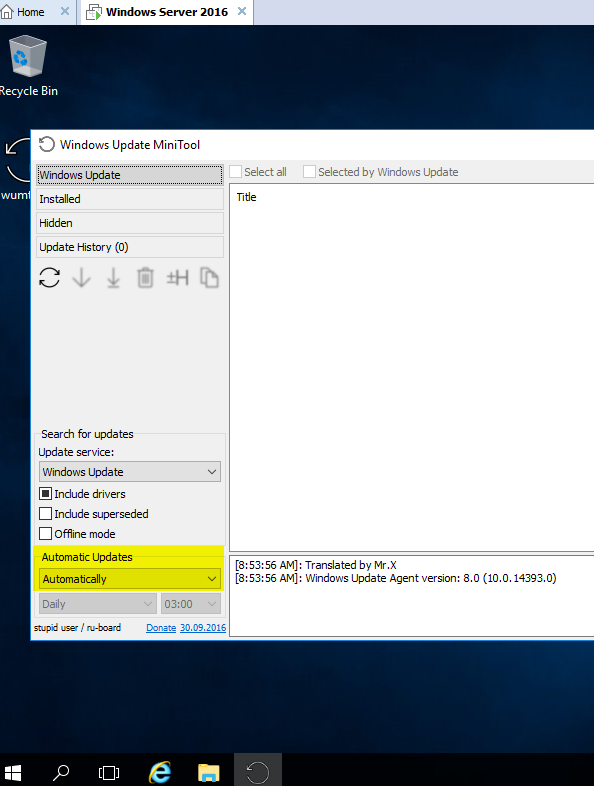Close the Windows Server 2016 tab

pos(242,11)
